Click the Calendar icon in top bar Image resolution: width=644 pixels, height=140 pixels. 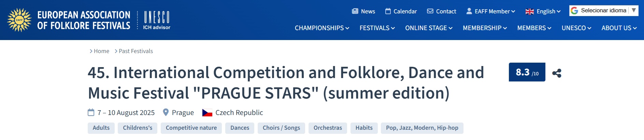tap(388, 11)
